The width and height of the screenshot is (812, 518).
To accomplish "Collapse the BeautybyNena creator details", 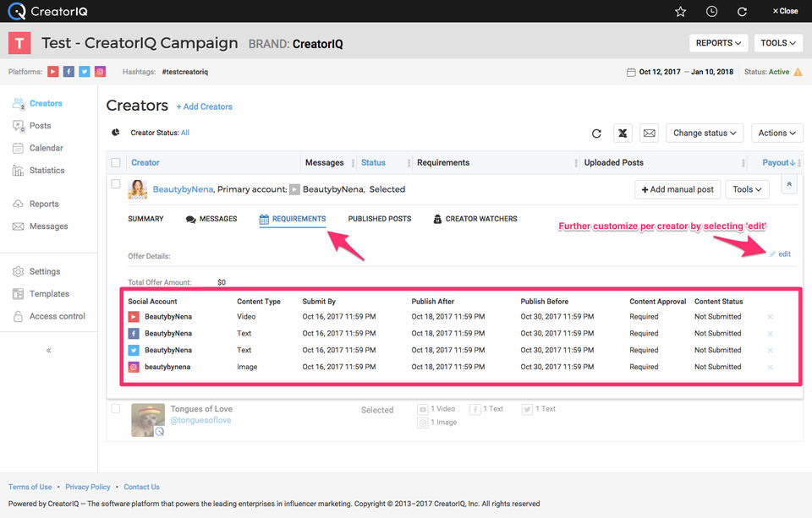I will pos(788,184).
